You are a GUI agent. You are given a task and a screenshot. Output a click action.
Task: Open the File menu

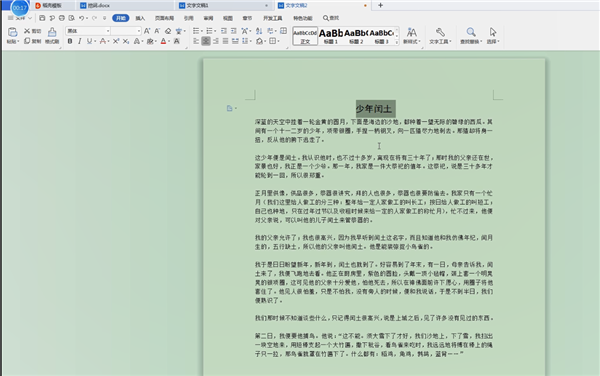20,18
